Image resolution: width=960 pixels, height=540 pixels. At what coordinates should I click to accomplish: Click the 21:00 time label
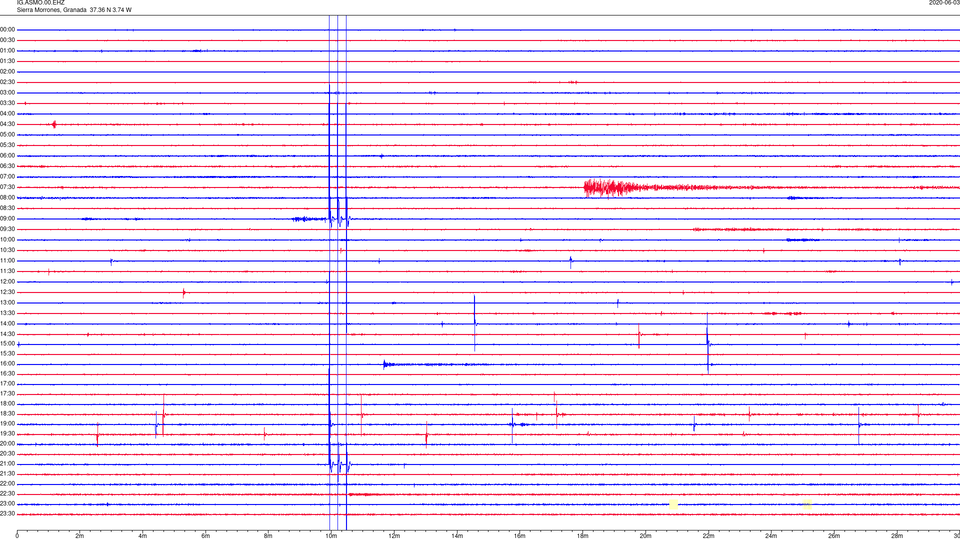8,463
